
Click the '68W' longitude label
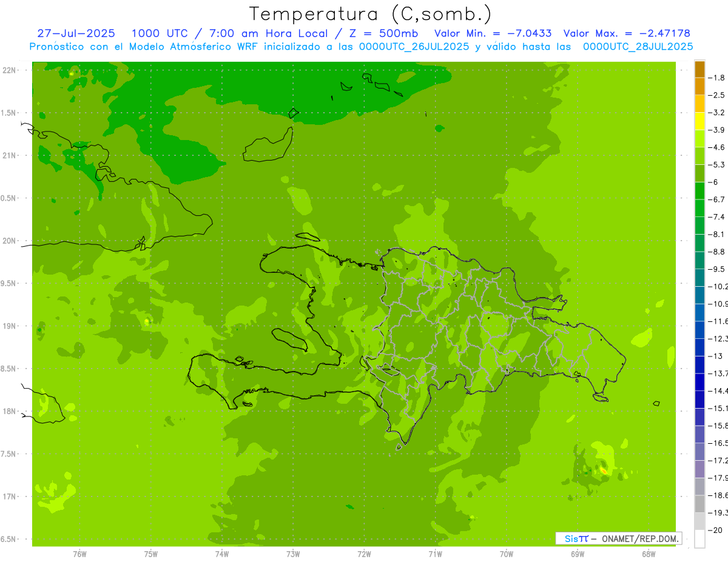(649, 554)
